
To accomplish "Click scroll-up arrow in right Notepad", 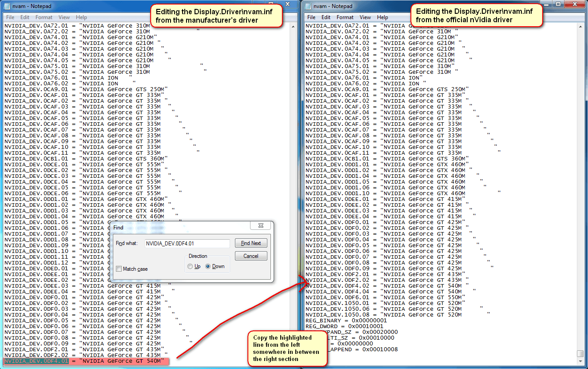I will [x=580, y=25].
